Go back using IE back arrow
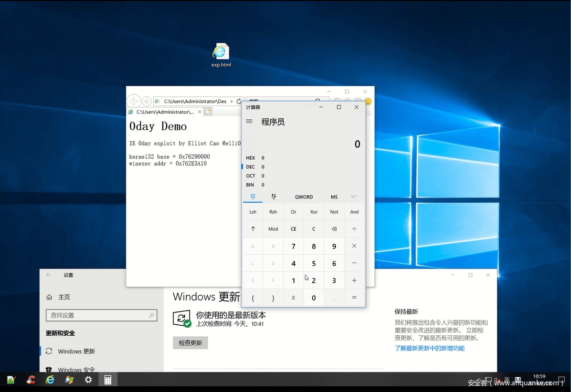571x392 pixels. point(134,101)
